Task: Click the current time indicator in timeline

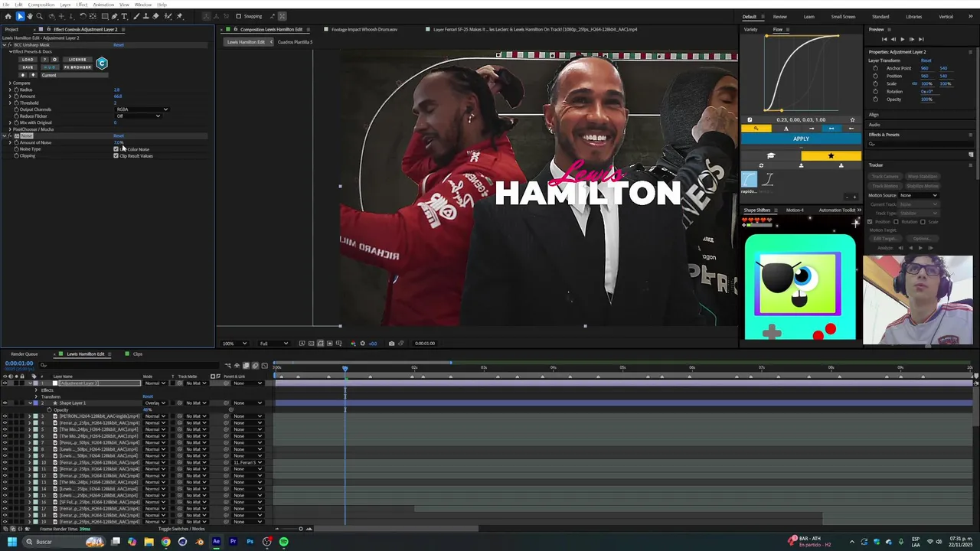Action: pyautogui.click(x=345, y=368)
